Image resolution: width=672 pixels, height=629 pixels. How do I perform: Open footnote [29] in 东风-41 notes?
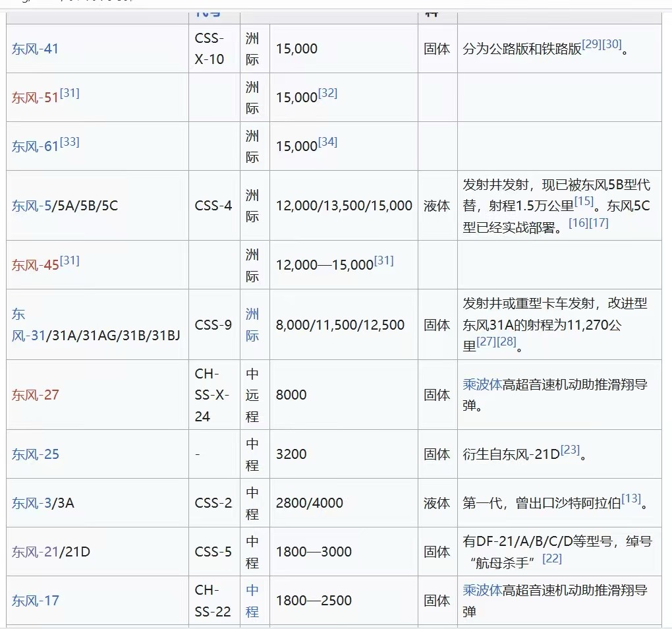click(x=592, y=44)
